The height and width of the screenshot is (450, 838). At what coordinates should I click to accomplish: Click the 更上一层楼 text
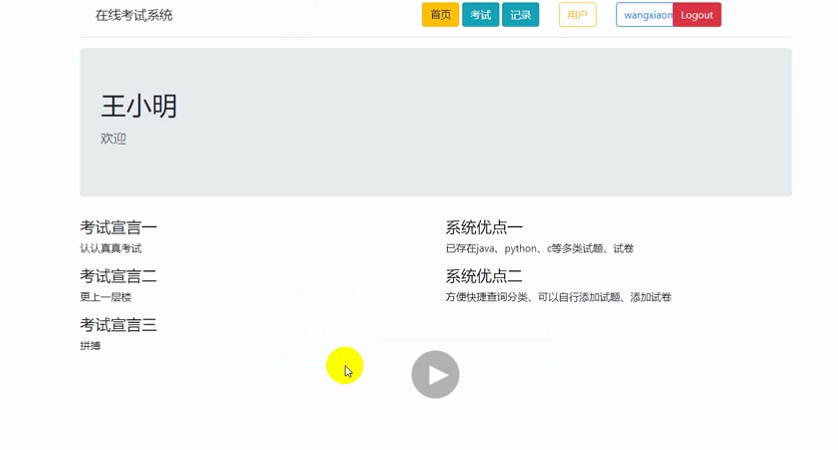point(106,297)
